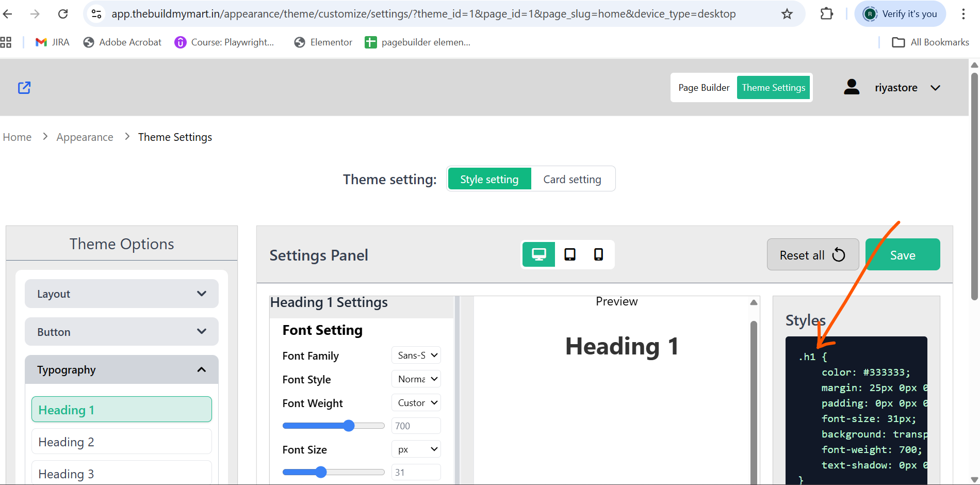Open Font Size unit dropdown
Viewport: 980px width, 485px height.
[x=416, y=449]
